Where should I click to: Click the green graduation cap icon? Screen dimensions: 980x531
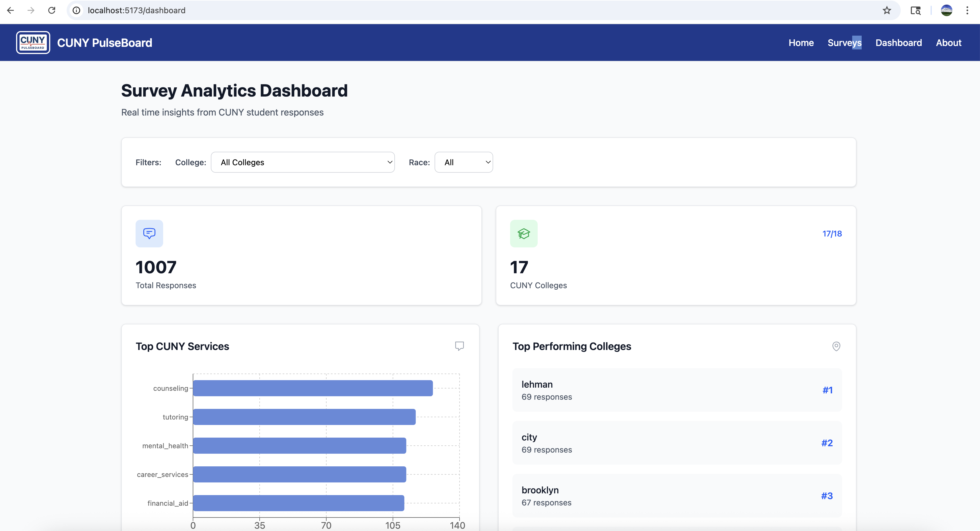coord(524,233)
